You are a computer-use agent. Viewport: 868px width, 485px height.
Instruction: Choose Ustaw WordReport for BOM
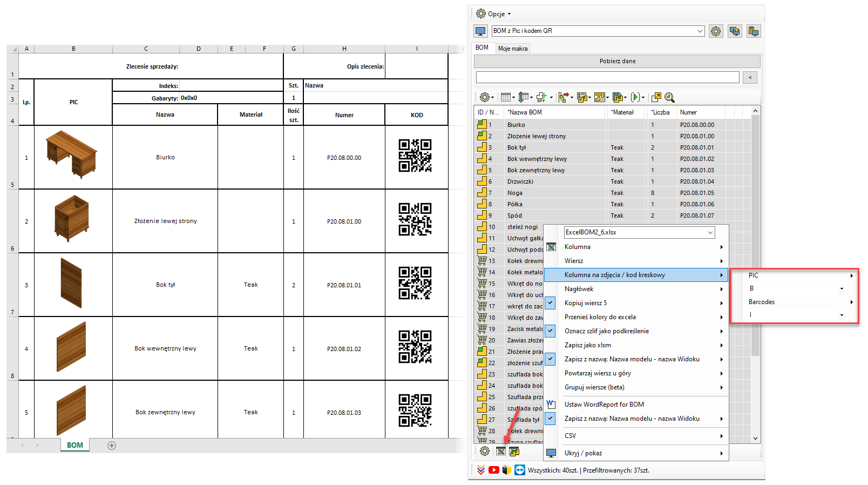tap(636, 405)
